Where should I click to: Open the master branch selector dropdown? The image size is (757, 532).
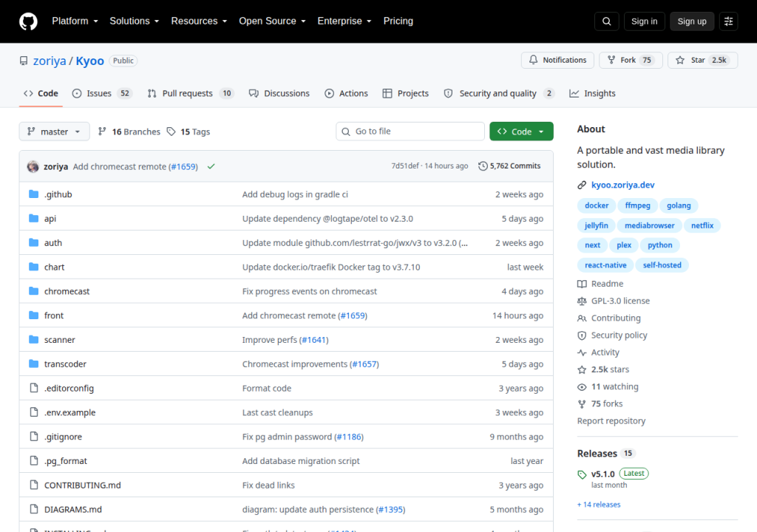tap(54, 132)
